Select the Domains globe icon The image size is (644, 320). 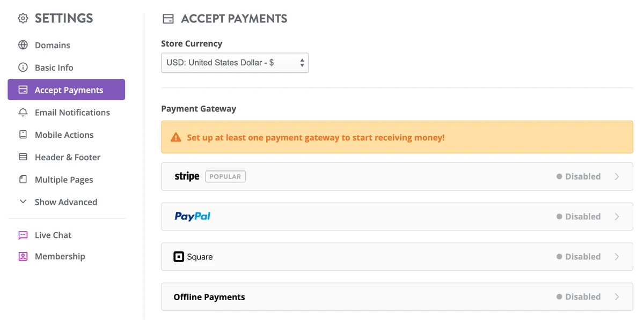23,45
